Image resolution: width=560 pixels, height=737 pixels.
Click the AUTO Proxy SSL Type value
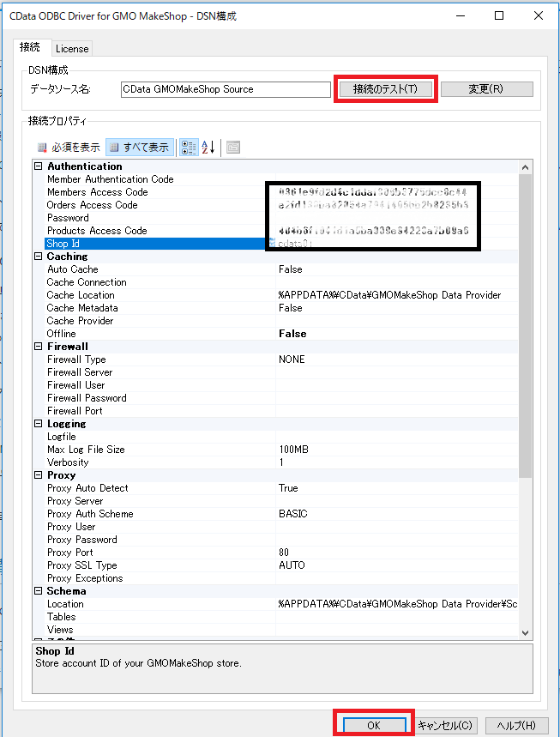[x=292, y=565]
